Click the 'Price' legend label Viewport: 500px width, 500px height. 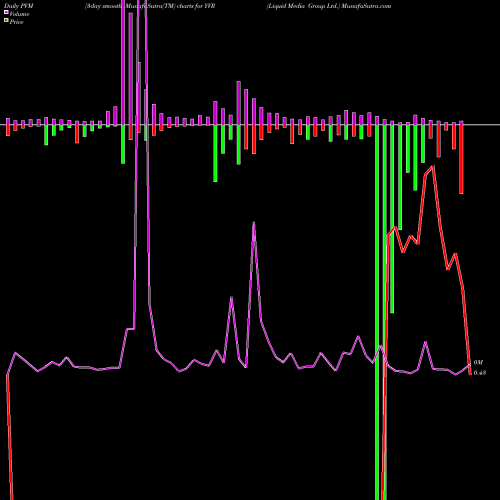(x=16, y=22)
